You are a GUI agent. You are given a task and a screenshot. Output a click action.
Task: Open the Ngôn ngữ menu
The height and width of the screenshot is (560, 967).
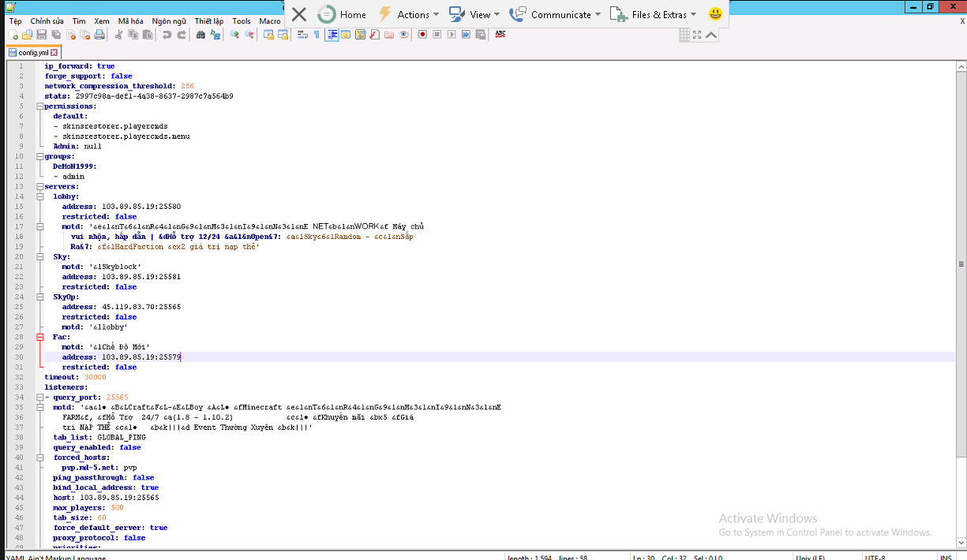pyautogui.click(x=169, y=21)
